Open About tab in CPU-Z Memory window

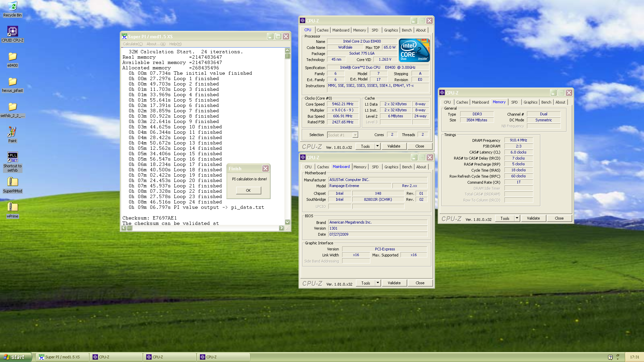[560, 102]
